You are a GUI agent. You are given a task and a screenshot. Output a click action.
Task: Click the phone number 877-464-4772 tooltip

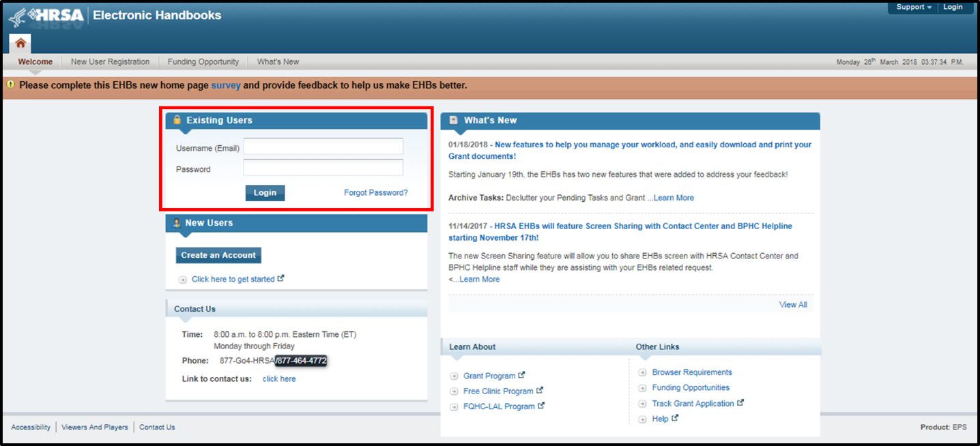coord(301,361)
